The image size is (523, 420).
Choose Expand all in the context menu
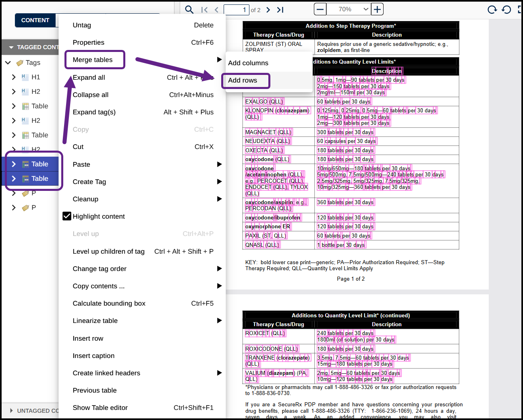(143, 77)
